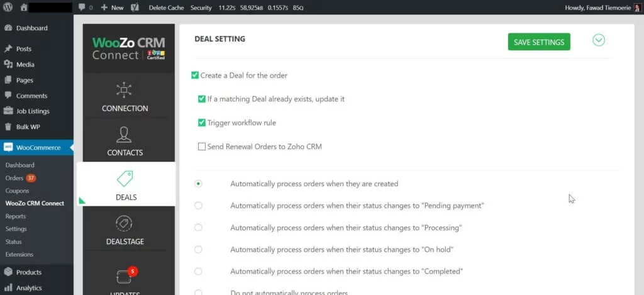The image size is (644, 295).
Task: Go to the Products menu
Action: point(28,272)
